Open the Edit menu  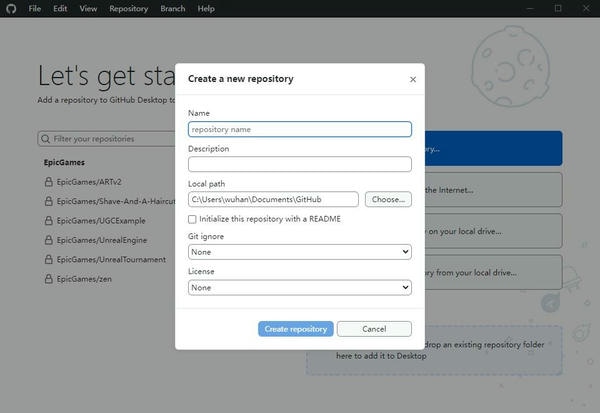[x=60, y=8]
